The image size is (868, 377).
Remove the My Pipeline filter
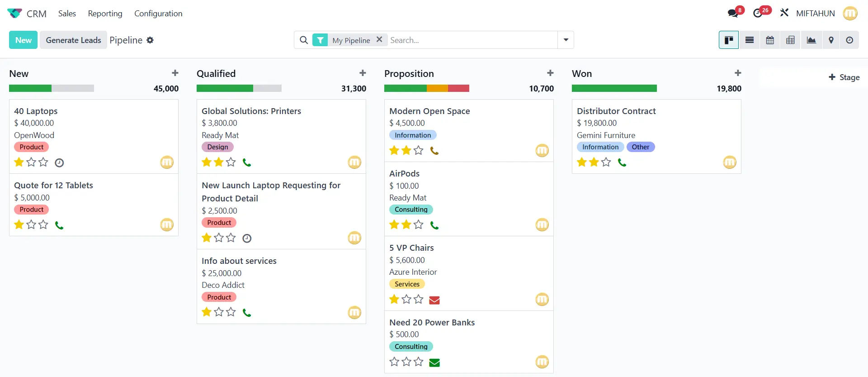[x=379, y=39]
